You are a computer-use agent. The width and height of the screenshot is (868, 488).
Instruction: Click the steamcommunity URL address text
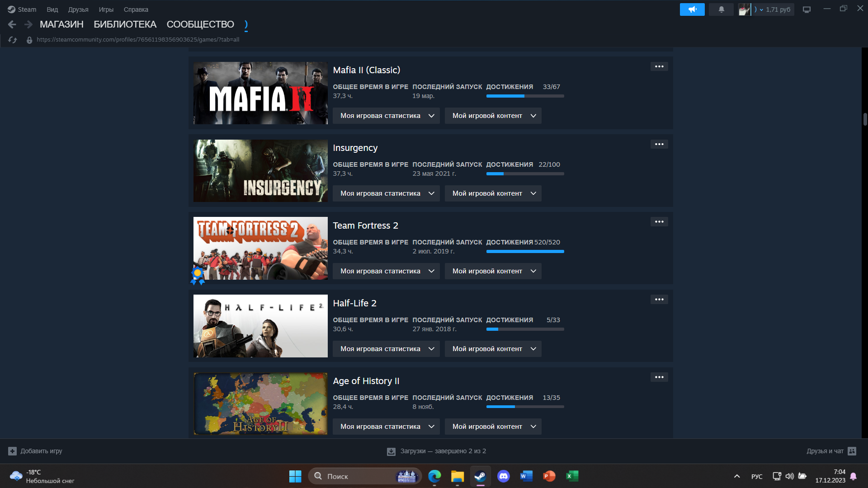click(138, 40)
